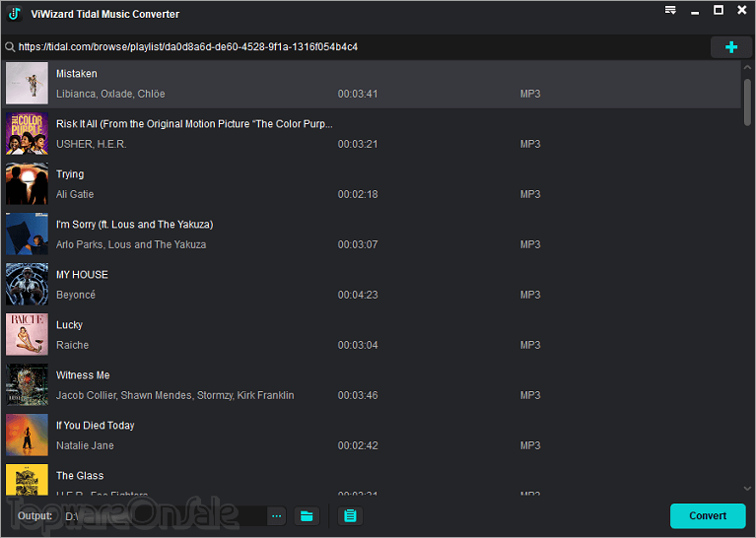Select the Color Purple album thumbnail

click(x=27, y=134)
